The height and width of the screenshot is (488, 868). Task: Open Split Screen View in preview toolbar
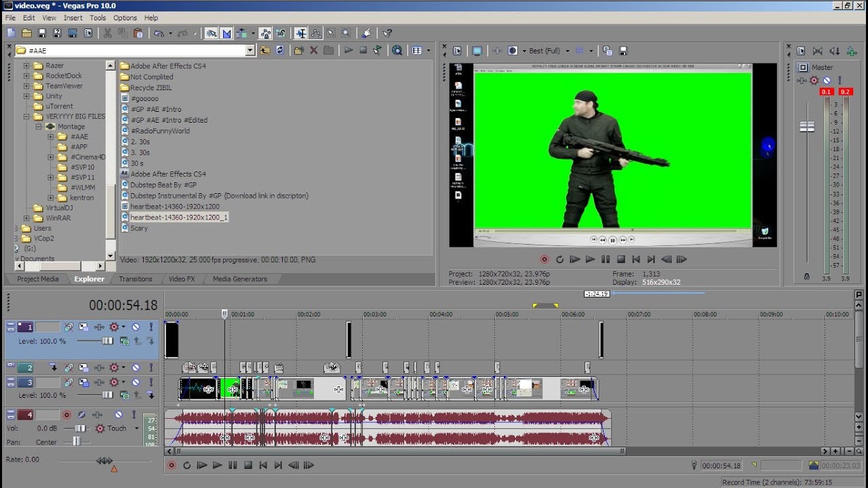(x=513, y=51)
